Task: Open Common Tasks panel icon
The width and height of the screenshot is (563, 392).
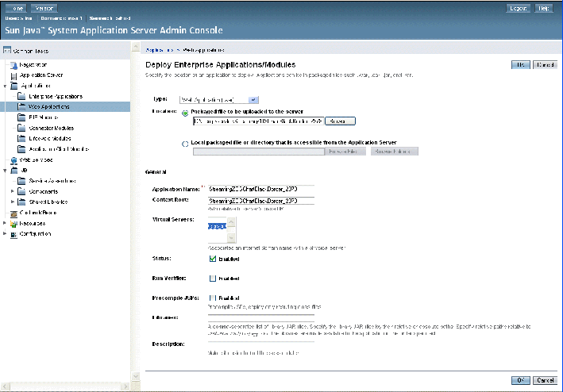Action: point(7,51)
